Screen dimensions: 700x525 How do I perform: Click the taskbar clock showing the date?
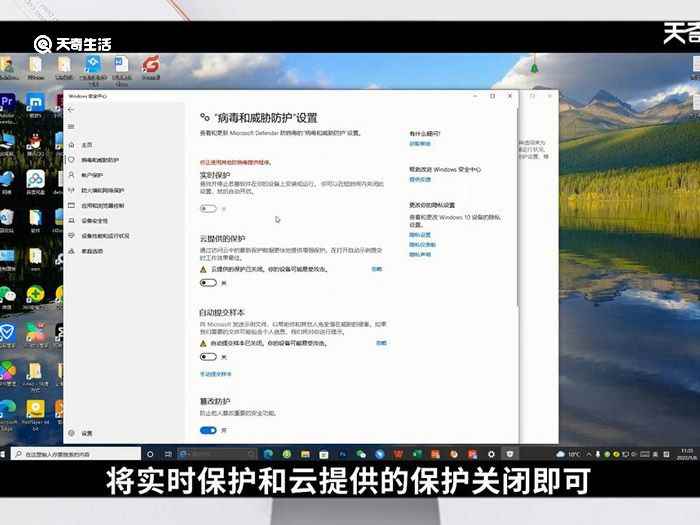(687, 454)
